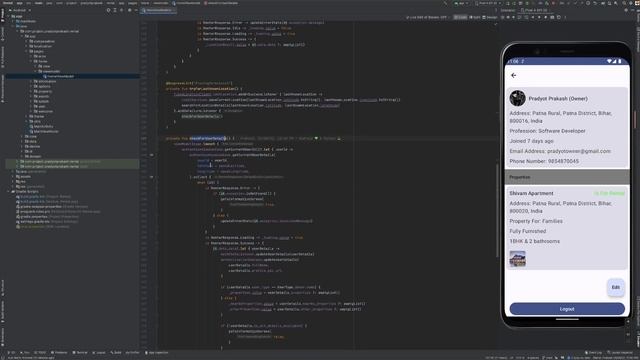Select MainViewModel in the project tree
Viewport: 640px width, 360px height.
(44, 131)
